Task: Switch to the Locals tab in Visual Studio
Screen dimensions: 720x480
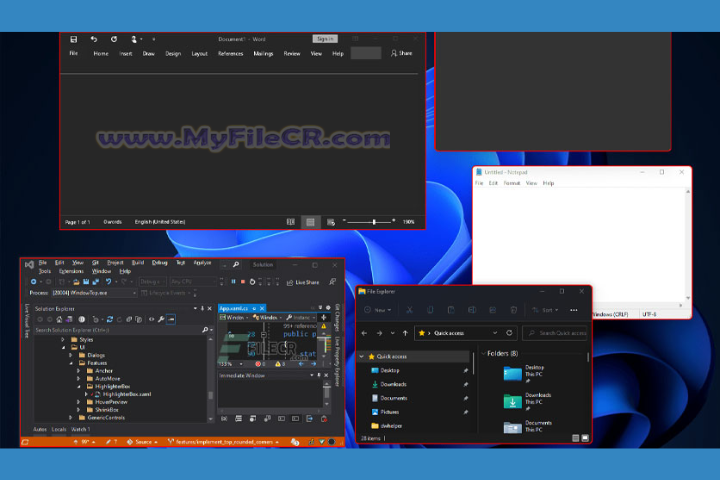Action: pos(59,429)
